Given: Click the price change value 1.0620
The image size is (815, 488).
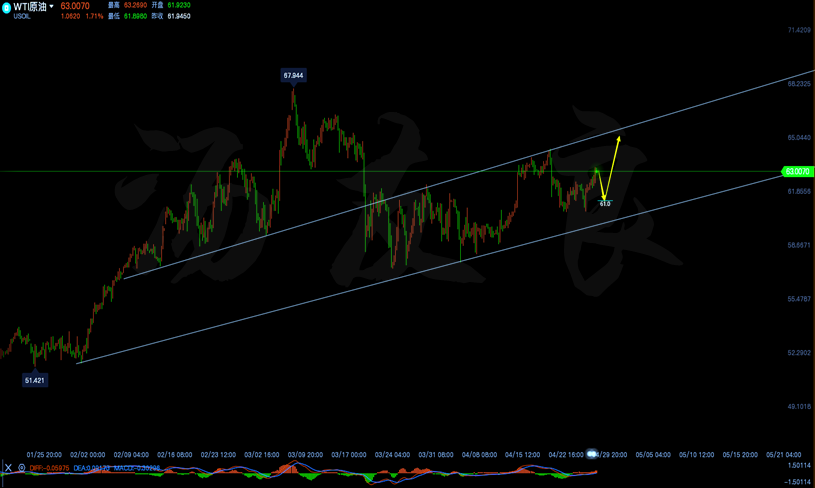Looking at the screenshot, I should tap(70, 17).
